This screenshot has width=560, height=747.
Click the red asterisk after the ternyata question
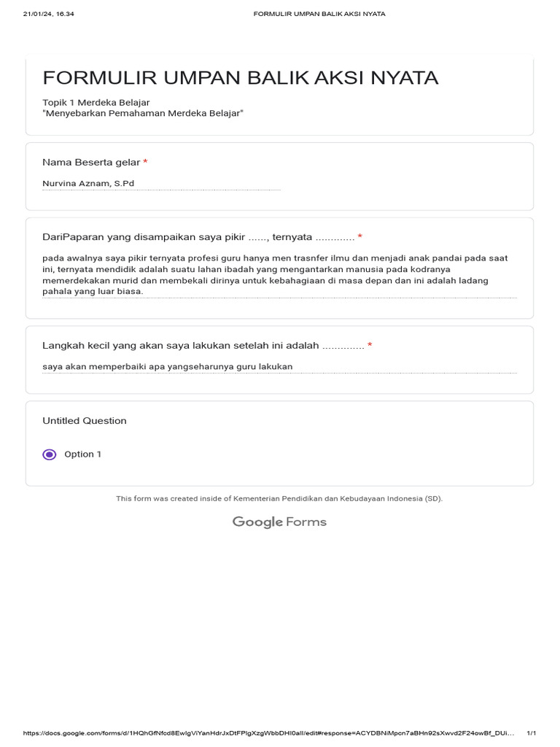click(360, 237)
